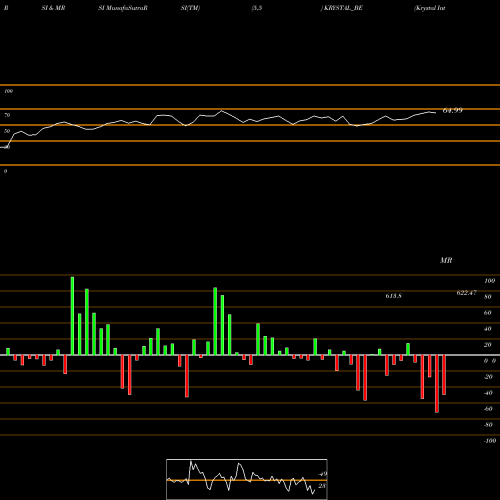Click the mini chart thumbnail at bottom

247,479
